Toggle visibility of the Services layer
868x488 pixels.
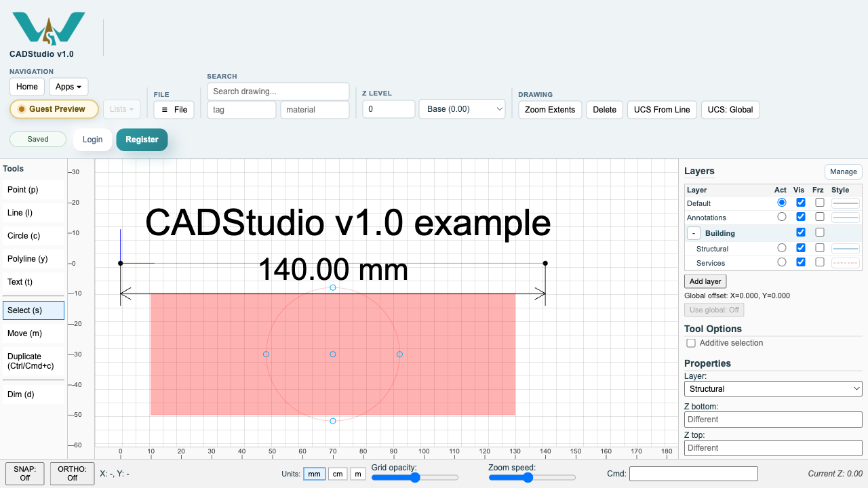point(801,262)
